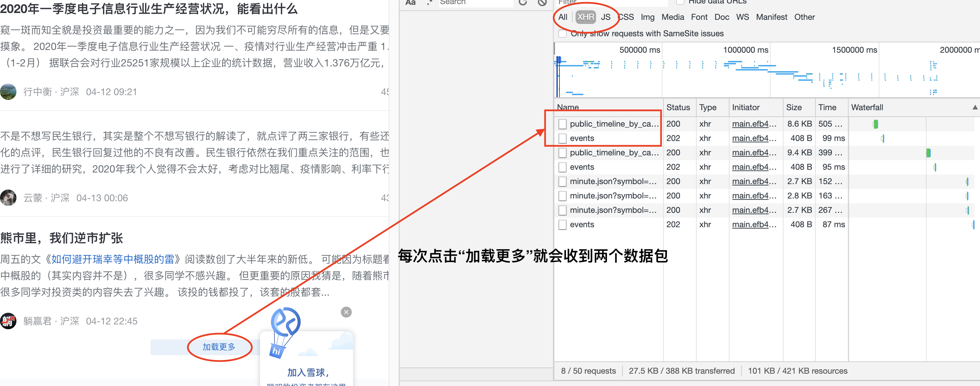Screen dimensions: 980x386
Task: Click 加载更多 to load more posts
Action: point(219,347)
